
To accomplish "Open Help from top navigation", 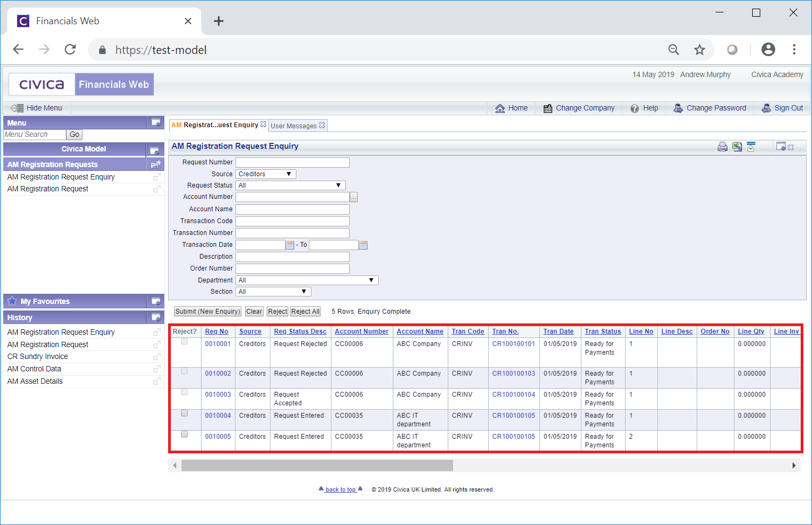I will (644, 108).
